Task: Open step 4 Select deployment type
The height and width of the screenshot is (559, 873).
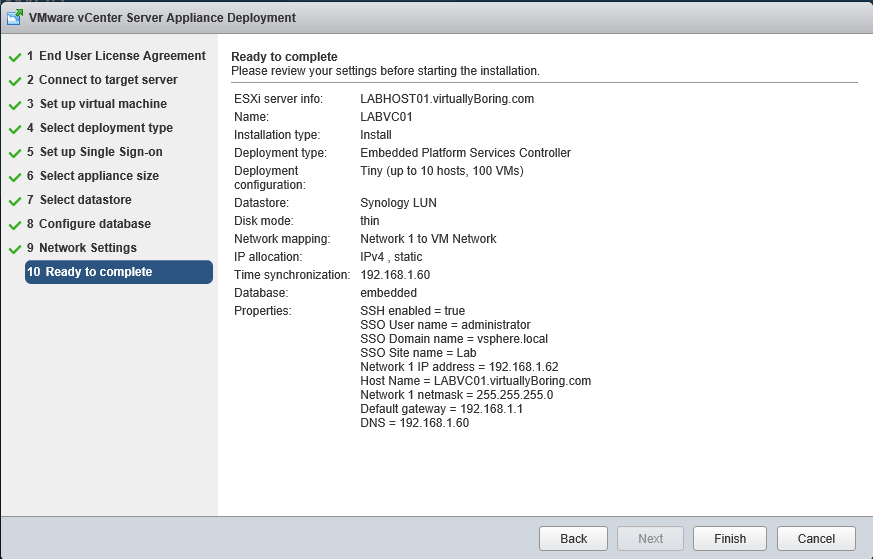Action: [x=100, y=128]
